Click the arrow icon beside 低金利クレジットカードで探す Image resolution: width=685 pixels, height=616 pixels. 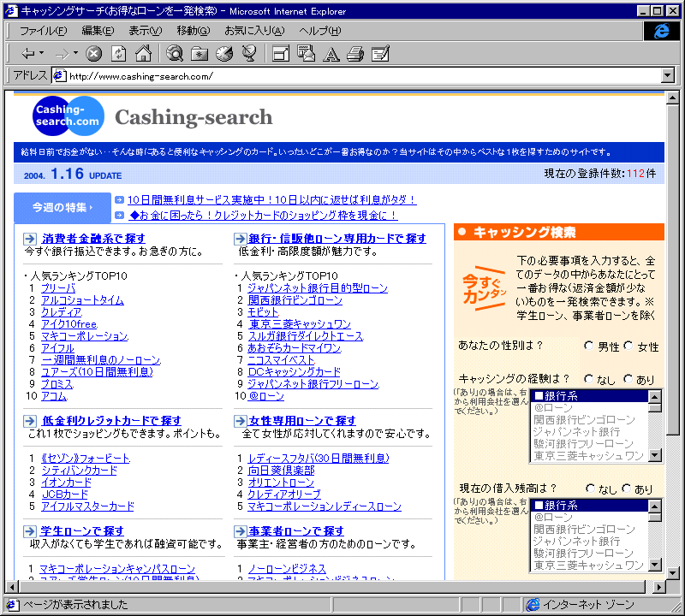pyautogui.click(x=30, y=421)
